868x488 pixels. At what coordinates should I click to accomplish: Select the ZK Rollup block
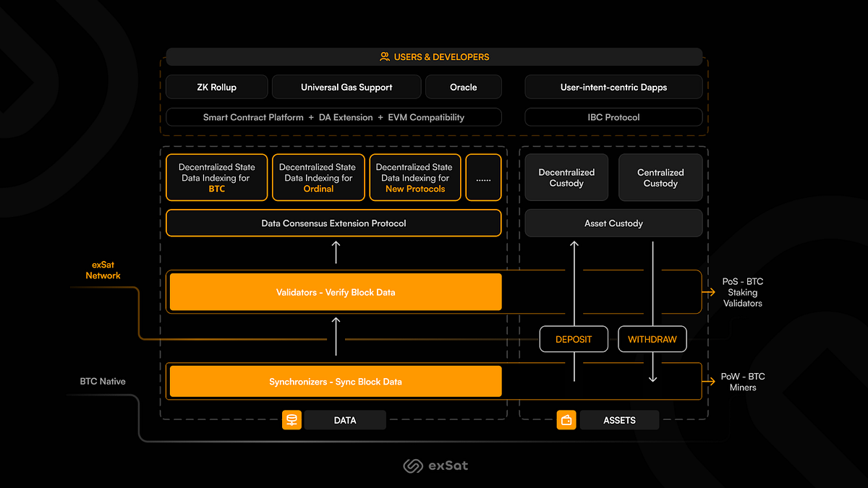[216, 86]
